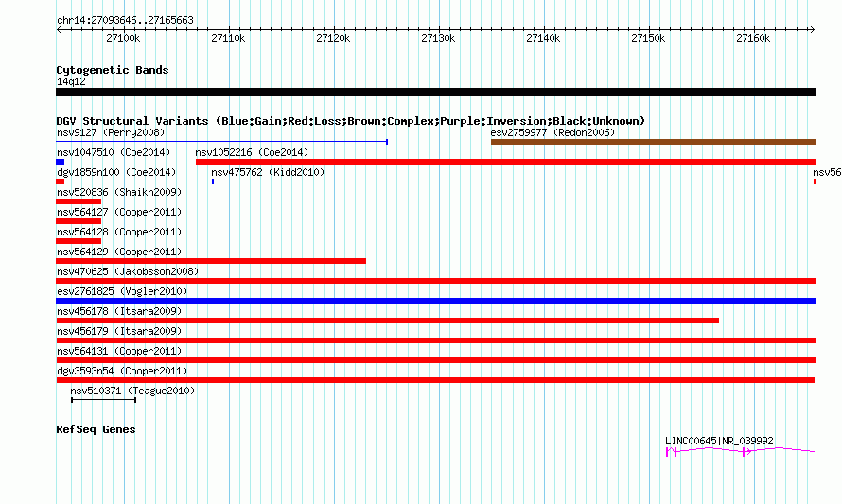
Task: Open the dgv3593n54 (Cooper2011) label
Action: click(x=122, y=371)
